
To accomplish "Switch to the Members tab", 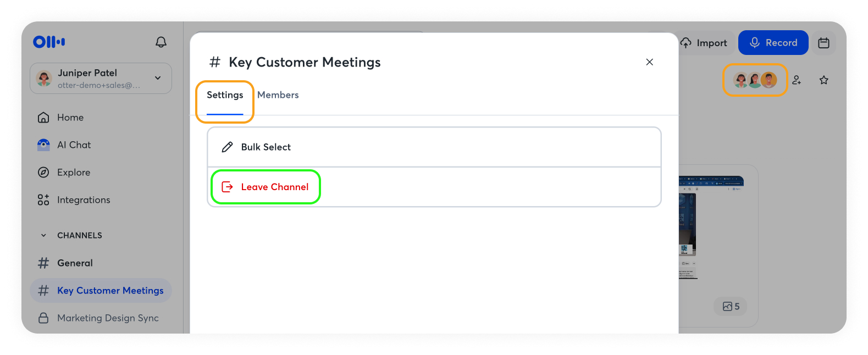I will (x=278, y=95).
